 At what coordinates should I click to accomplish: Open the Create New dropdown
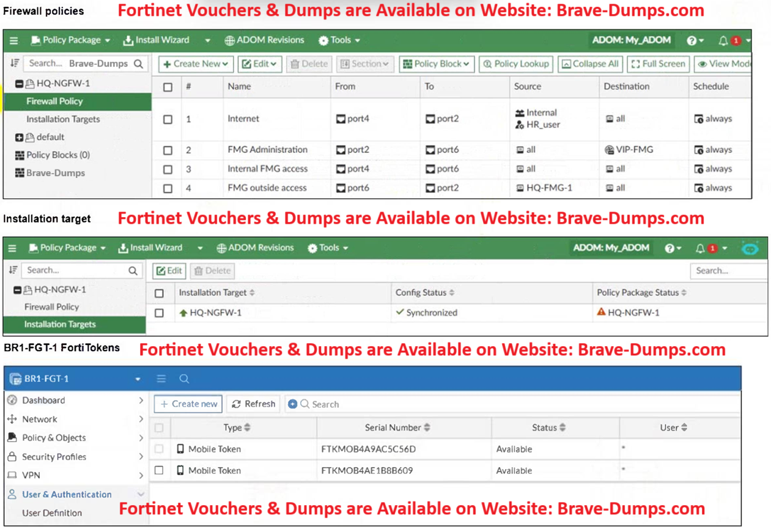[195, 64]
